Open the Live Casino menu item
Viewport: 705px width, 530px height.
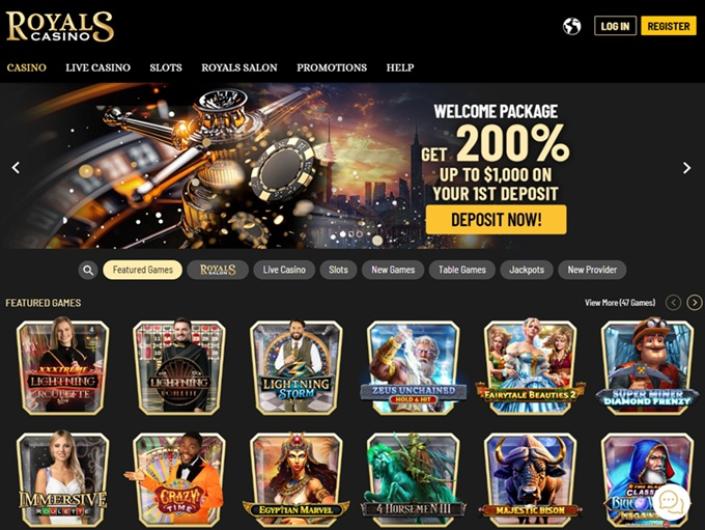coord(98,67)
